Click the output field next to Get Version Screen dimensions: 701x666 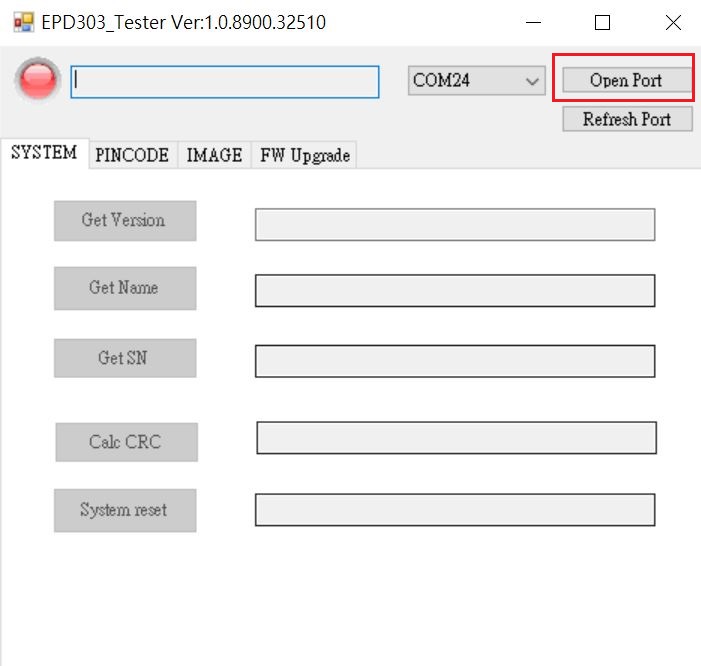pos(454,225)
